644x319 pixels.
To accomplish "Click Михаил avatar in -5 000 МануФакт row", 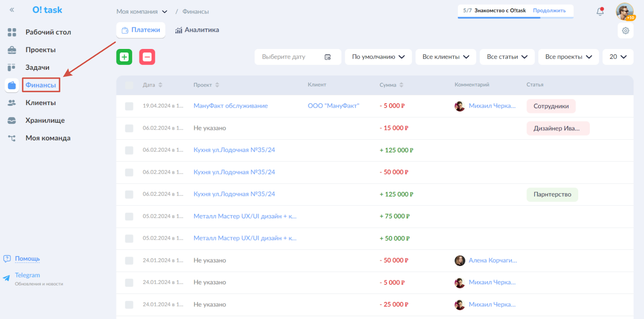I will 460,106.
